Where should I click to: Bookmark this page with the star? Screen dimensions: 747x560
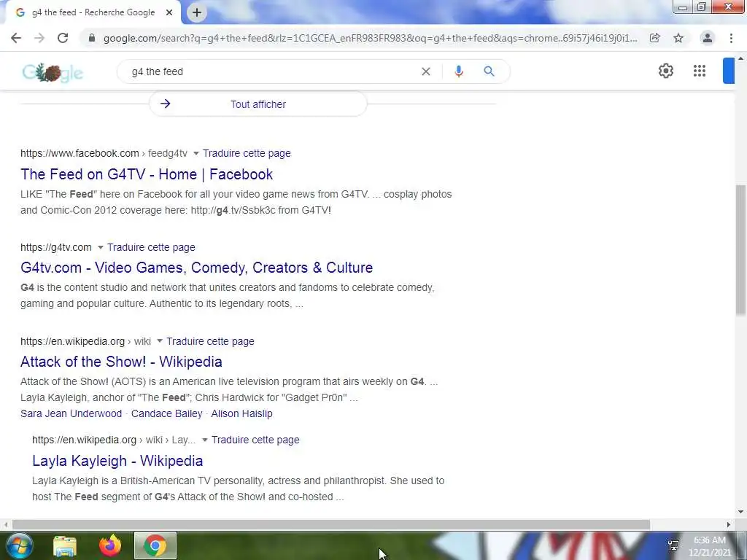tap(678, 38)
